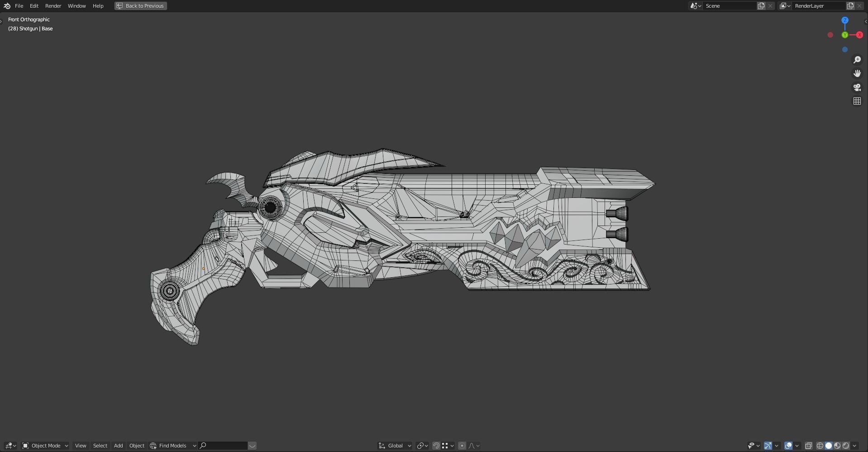The height and width of the screenshot is (452, 868).
Task: Expand the viewport shading options arrow
Action: (855, 446)
